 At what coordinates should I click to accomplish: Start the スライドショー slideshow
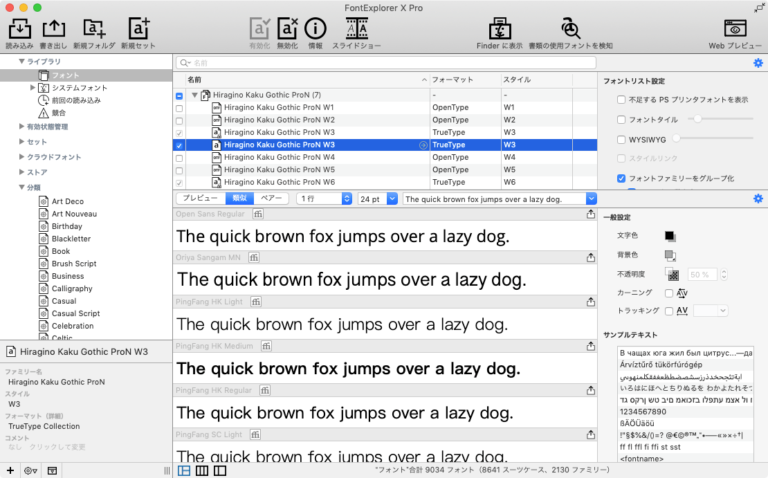tap(357, 29)
